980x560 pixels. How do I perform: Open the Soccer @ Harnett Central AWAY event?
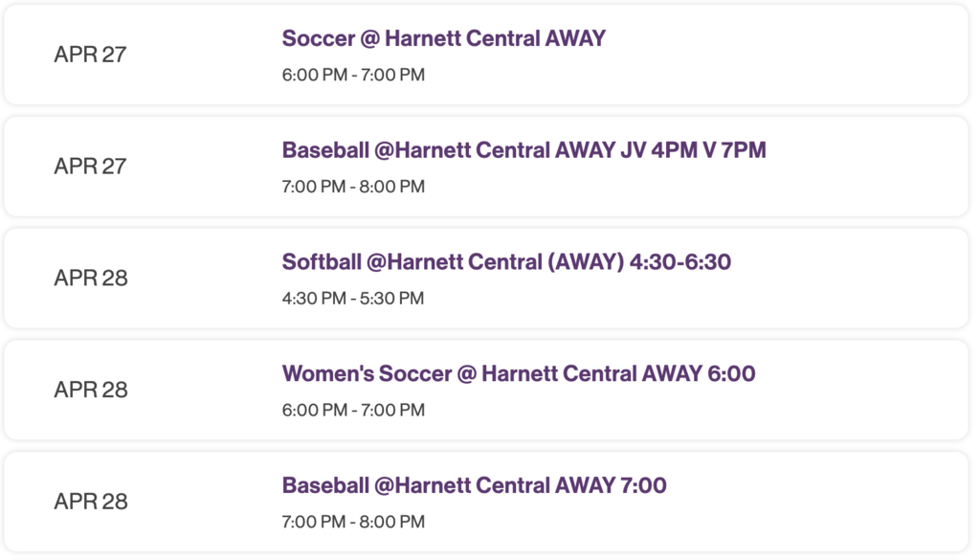[443, 38]
